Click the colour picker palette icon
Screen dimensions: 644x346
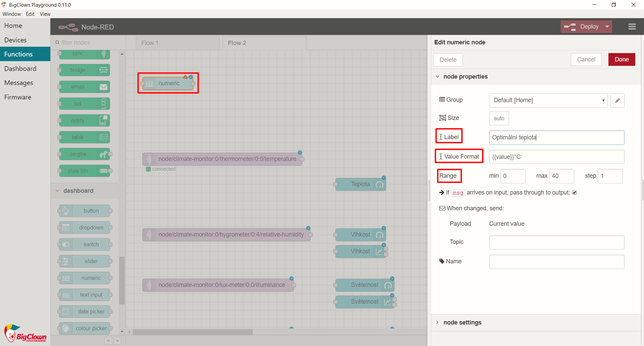[x=66, y=328]
